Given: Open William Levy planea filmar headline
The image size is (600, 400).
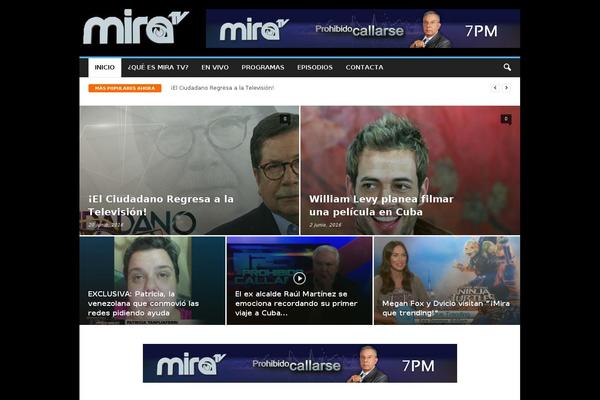Looking at the screenshot, I should point(381,205).
